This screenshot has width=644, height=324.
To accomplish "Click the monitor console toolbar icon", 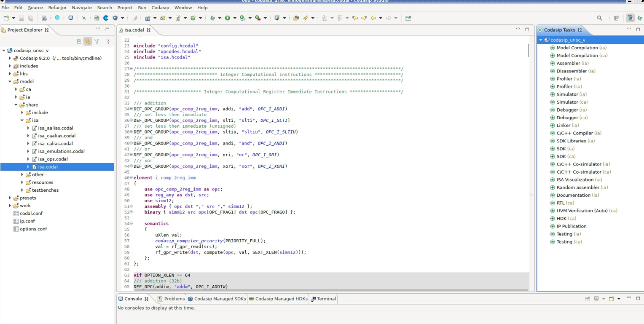I will tap(70, 18).
